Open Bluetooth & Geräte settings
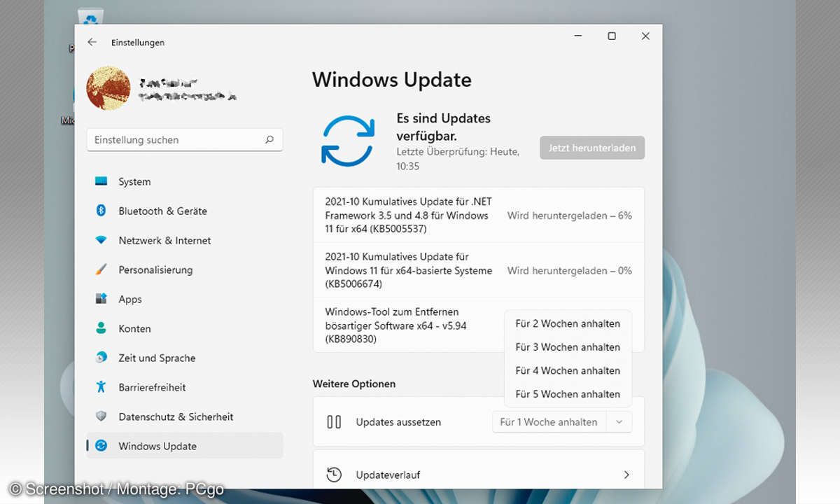This screenshot has width=840, height=504. point(185,211)
